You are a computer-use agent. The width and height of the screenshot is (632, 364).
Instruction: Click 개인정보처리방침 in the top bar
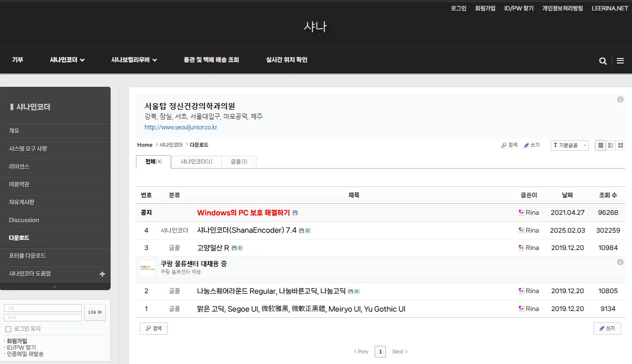point(563,8)
